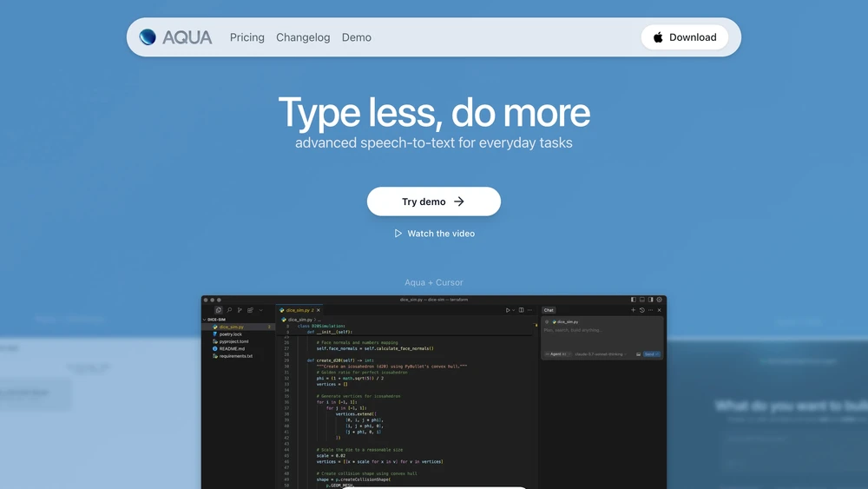Image resolution: width=868 pixels, height=489 pixels.
Task: Select poetry.lock in the file explorer
Action: (x=239, y=334)
